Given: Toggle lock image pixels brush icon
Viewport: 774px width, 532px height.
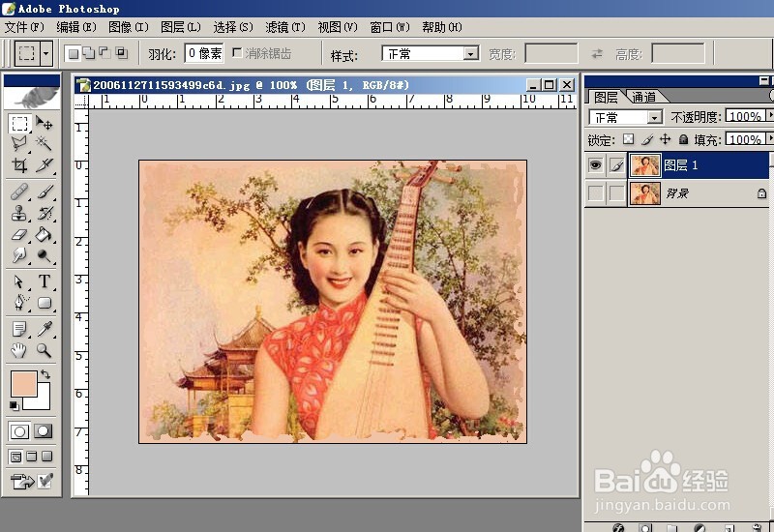Looking at the screenshot, I should tap(647, 139).
